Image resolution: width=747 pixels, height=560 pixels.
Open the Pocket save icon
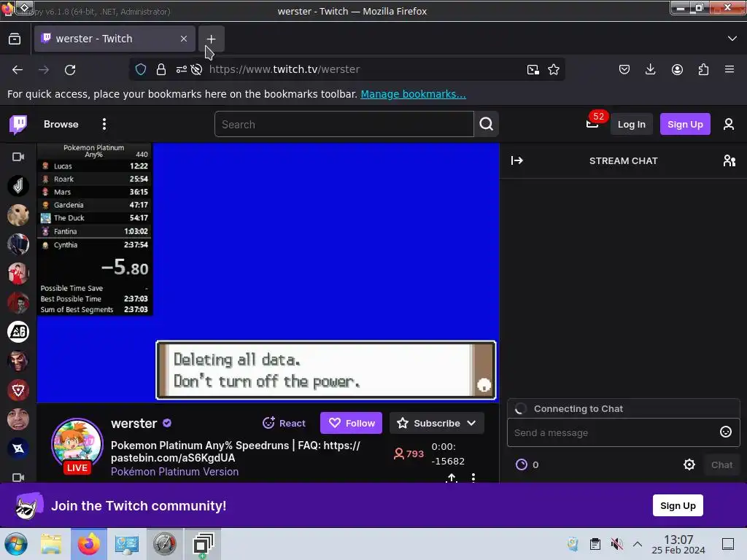624,69
